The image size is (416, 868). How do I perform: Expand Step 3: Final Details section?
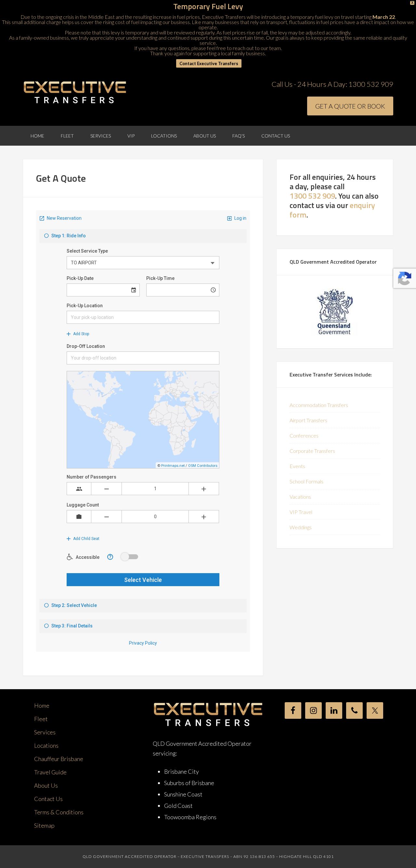[143, 626]
